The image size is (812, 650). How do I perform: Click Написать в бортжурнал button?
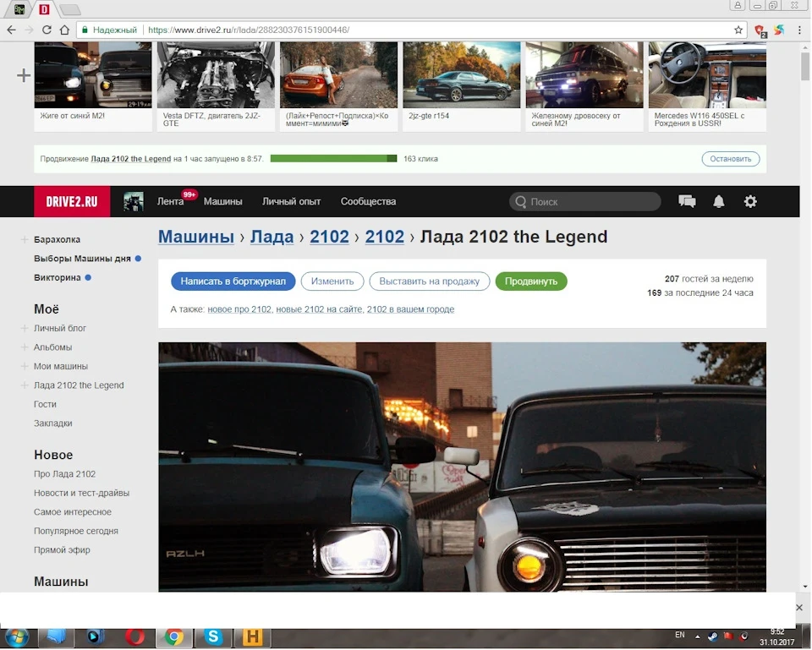(x=233, y=281)
